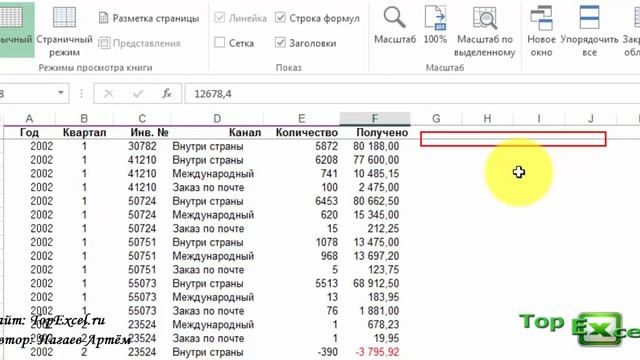This screenshot has height=360, width=640.
Task: Select the cell with value 13 697,20
Action: coord(375,256)
